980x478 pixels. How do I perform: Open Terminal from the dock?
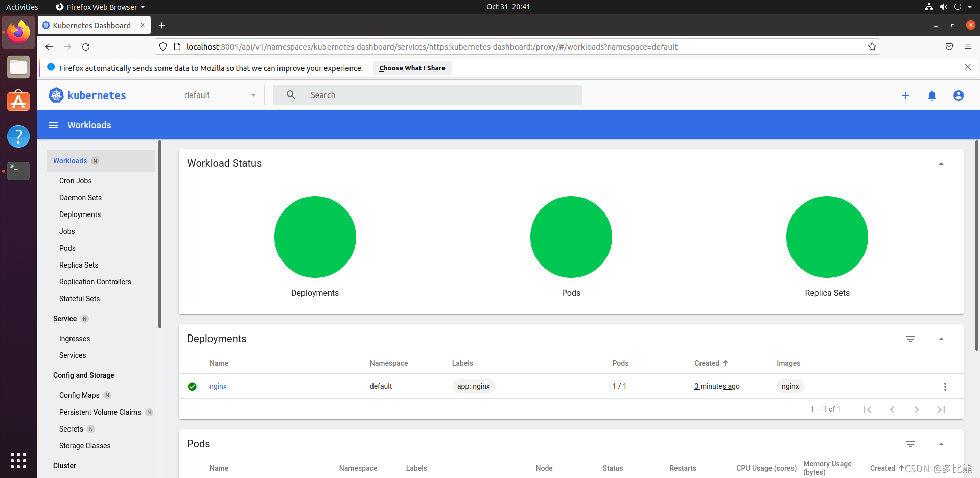pos(18,171)
